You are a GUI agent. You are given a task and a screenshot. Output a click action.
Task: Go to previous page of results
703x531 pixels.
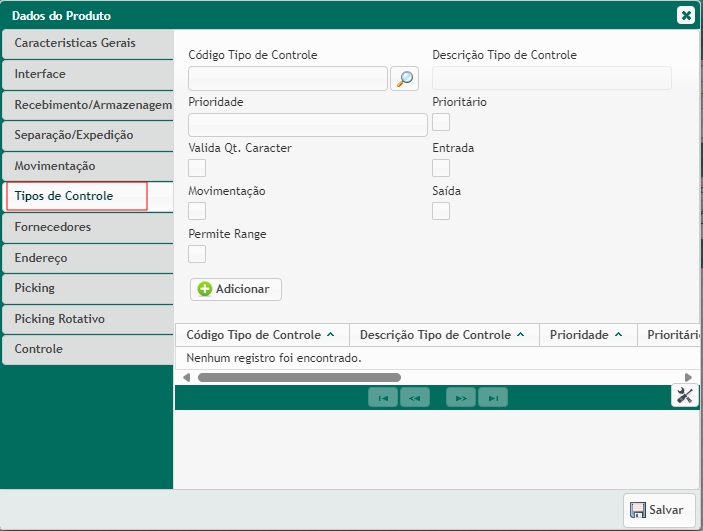click(414, 398)
